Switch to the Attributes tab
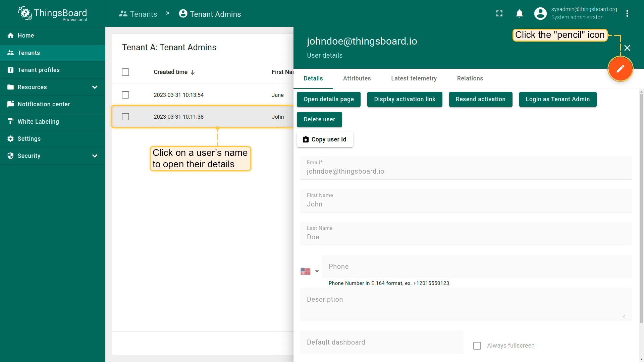Screen dimensions: 644x362 (357, 78)
